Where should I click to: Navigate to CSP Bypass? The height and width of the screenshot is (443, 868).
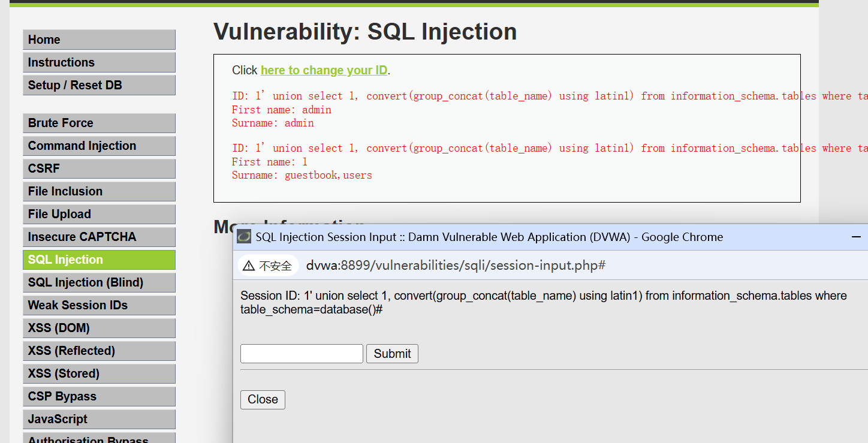(99, 396)
